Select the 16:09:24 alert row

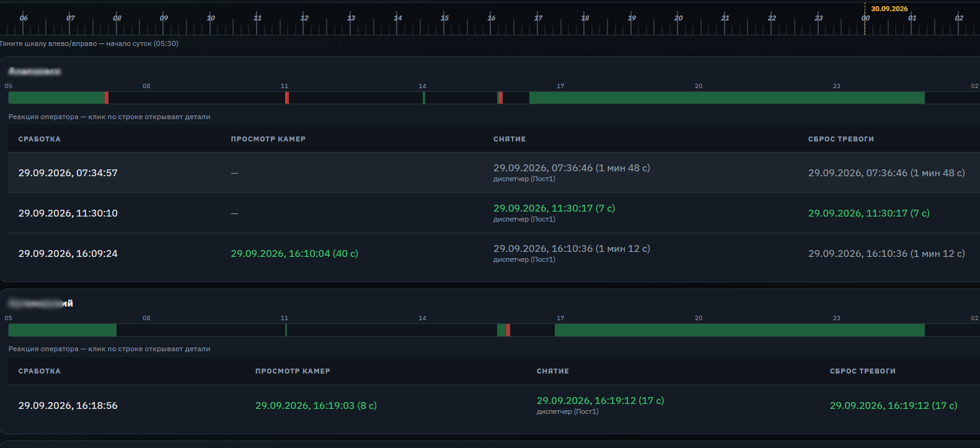(x=494, y=253)
